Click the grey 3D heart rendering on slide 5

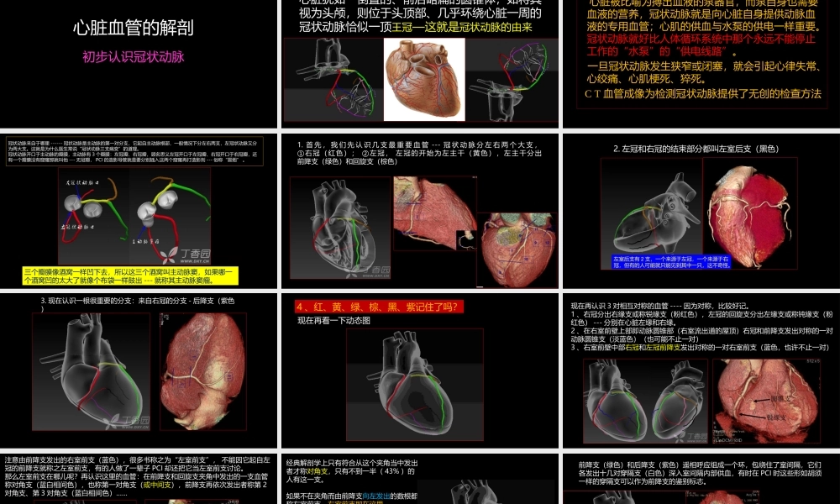point(341,227)
